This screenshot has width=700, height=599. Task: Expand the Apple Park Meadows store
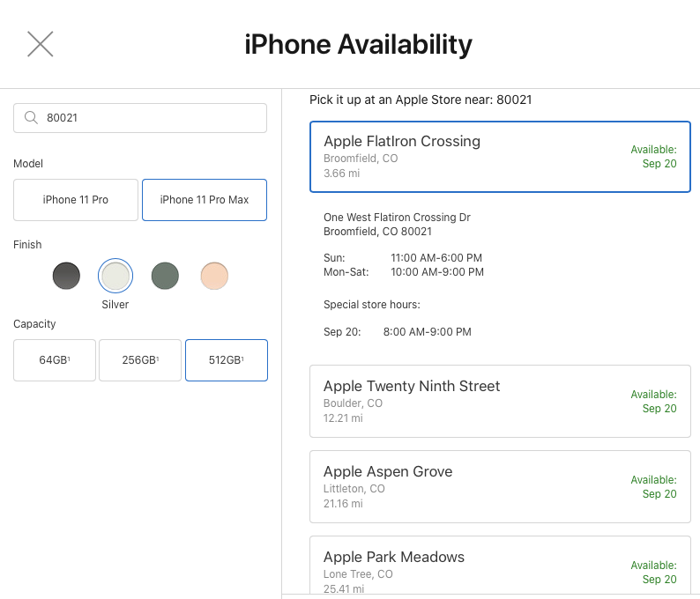pyautogui.click(x=500, y=566)
